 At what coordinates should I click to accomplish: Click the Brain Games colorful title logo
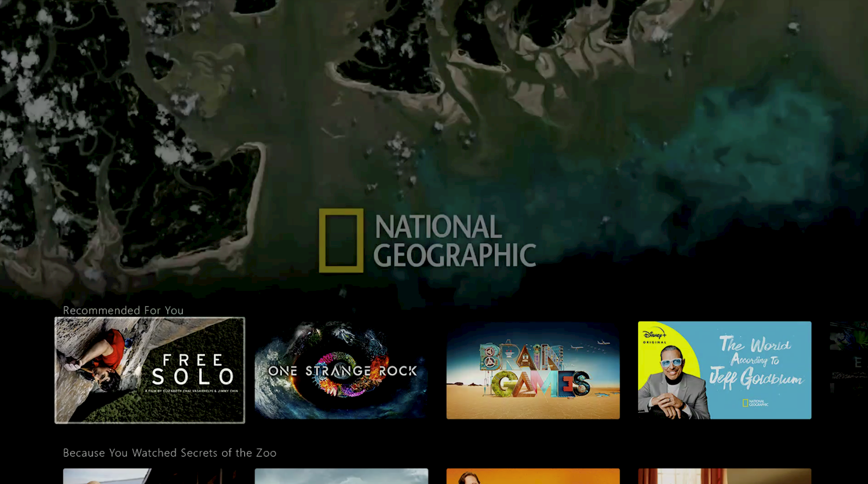[x=533, y=371]
